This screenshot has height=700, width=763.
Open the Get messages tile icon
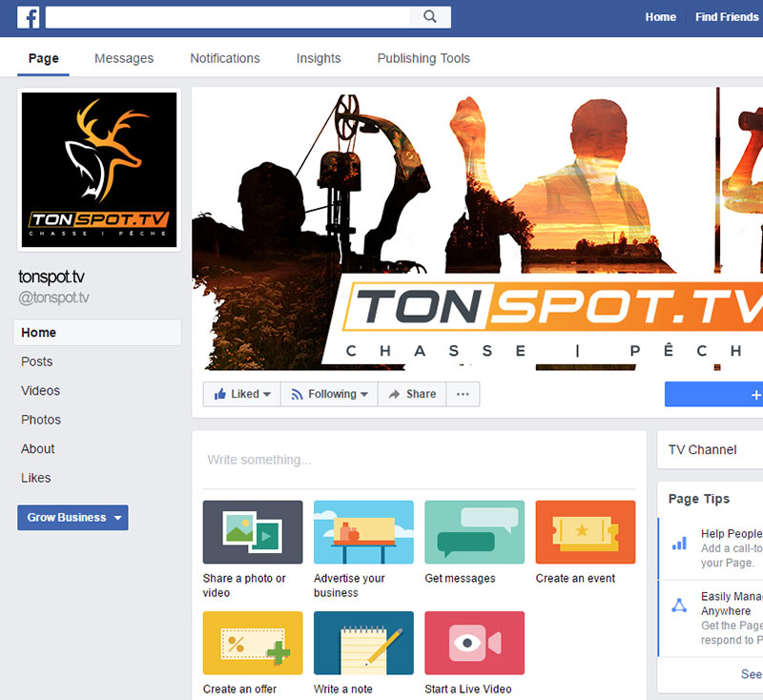tap(474, 532)
